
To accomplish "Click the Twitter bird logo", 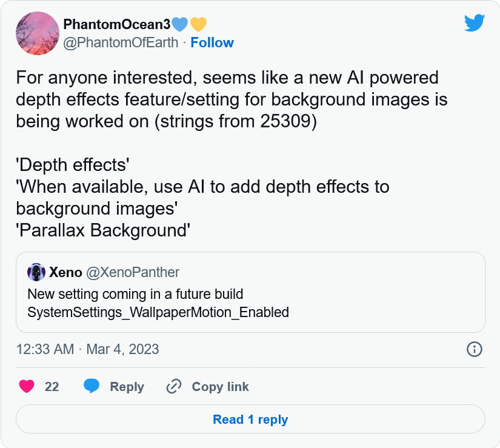I will [475, 22].
